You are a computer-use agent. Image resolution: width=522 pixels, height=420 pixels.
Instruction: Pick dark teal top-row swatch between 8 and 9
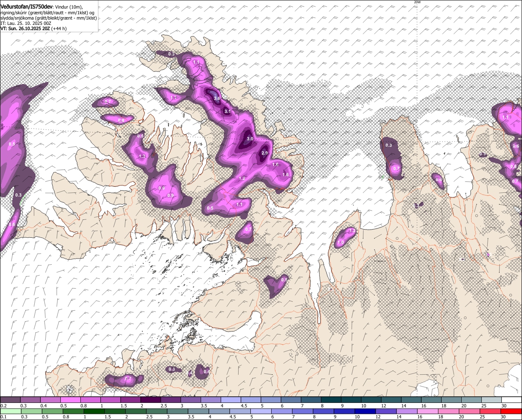click(331, 400)
